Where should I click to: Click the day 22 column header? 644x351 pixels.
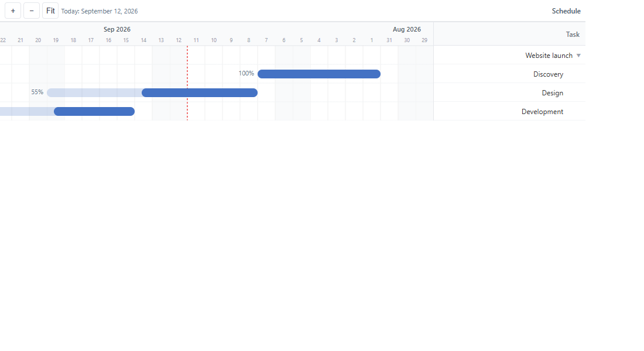click(x=4, y=40)
